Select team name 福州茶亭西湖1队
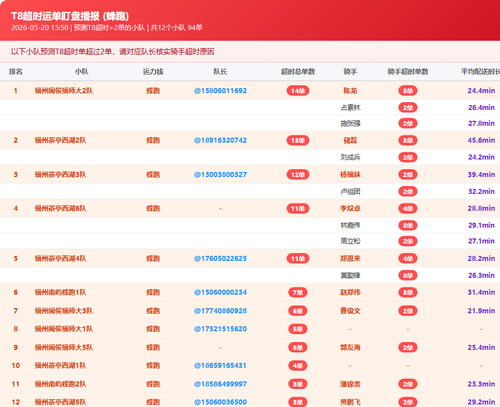Screen dimensions: 500x407 (60, 366)
